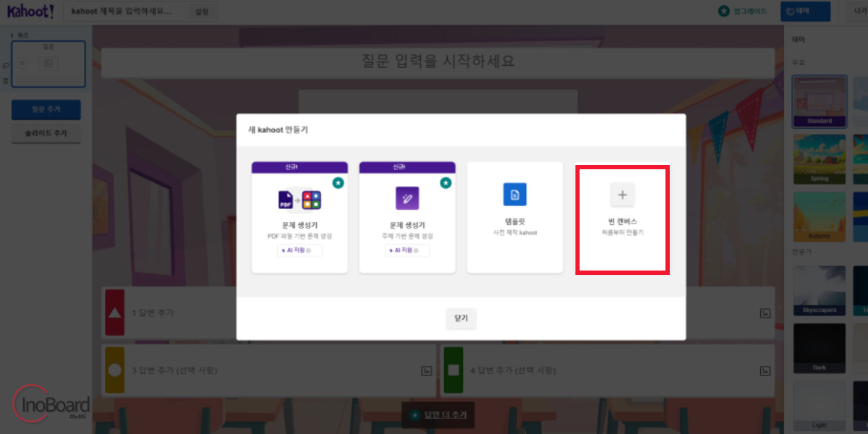
Task: Select the Dark theme thumbnail
Action: (x=820, y=348)
